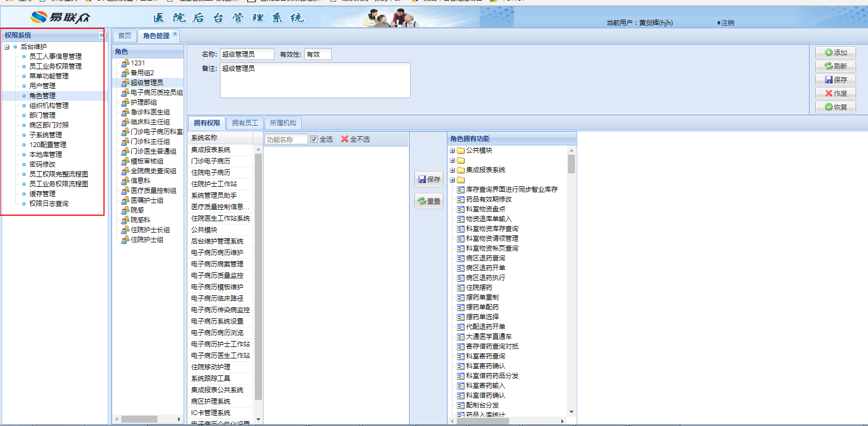Click the document icon beside 药品有效期修改
This screenshot has height=426, width=868.
tap(461, 199)
